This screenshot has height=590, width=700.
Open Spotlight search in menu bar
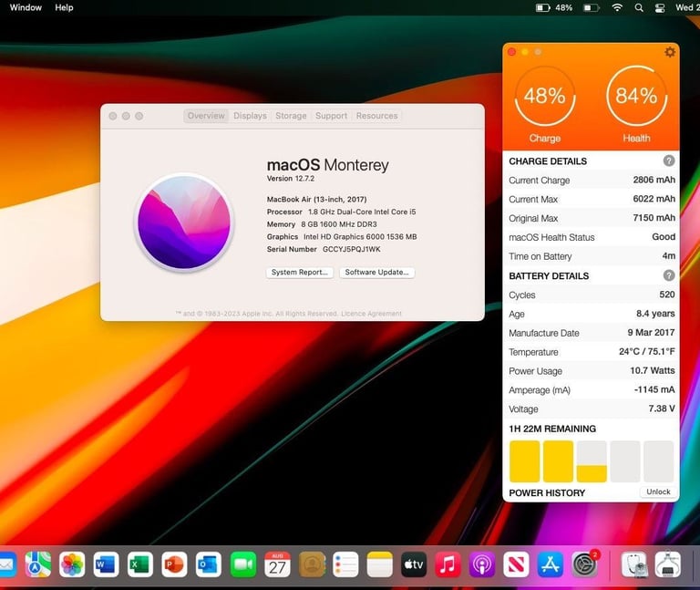pos(639,7)
